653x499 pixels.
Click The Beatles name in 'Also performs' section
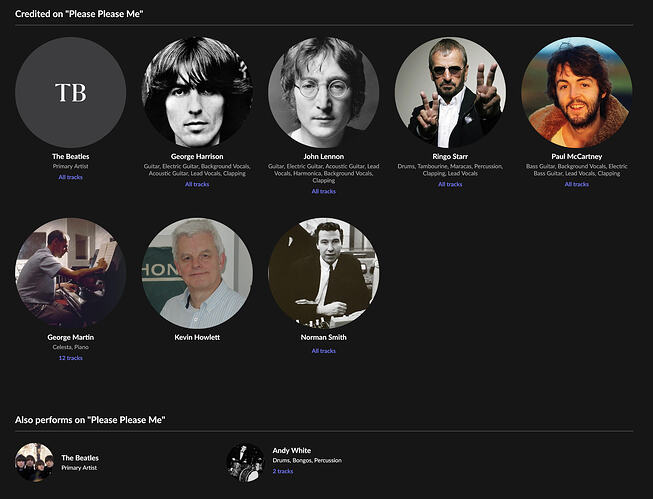(80, 458)
